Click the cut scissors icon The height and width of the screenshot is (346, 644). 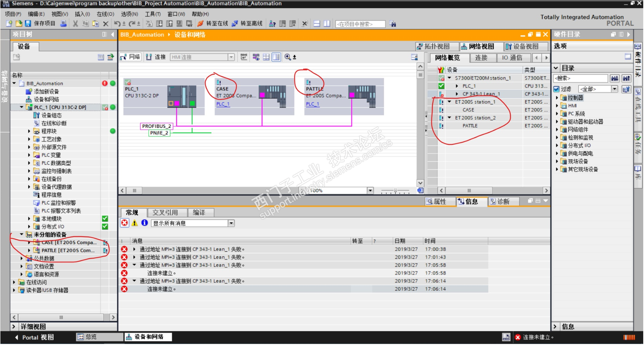click(75, 24)
